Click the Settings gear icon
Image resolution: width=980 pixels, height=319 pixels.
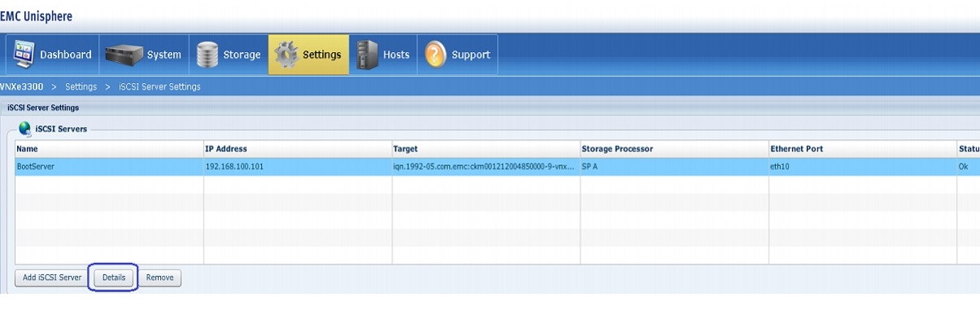pyautogui.click(x=286, y=55)
